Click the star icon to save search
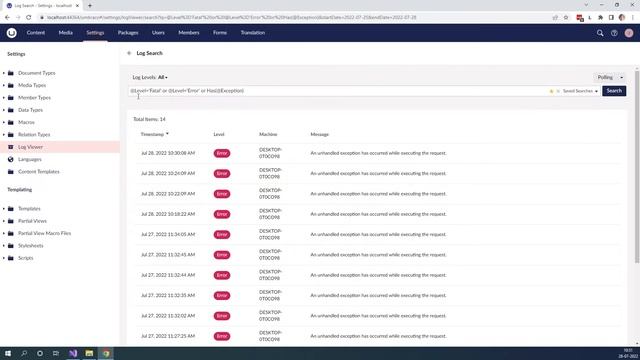Viewport: 640px width, 360px height. pos(551,91)
